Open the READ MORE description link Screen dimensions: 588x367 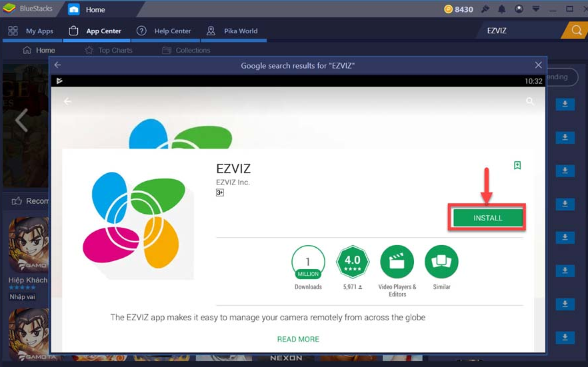(x=298, y=339)
